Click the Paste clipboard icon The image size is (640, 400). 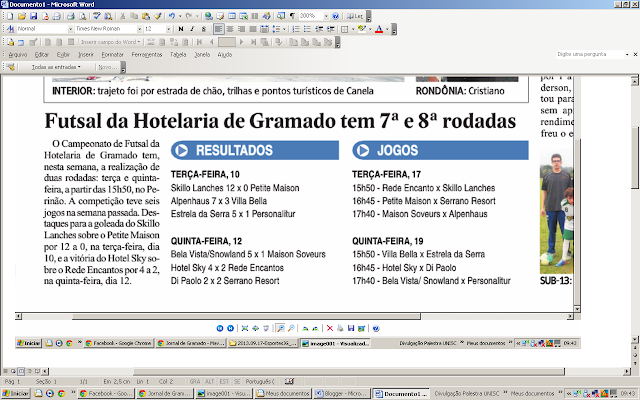(146, 16)
